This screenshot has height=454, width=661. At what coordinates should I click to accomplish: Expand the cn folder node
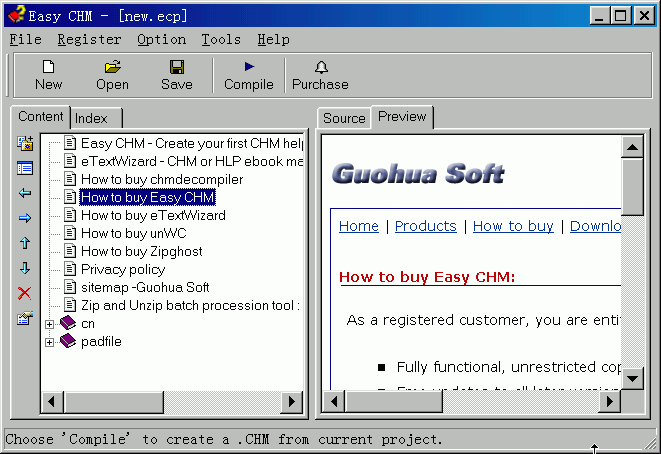[x=49, y=324]
